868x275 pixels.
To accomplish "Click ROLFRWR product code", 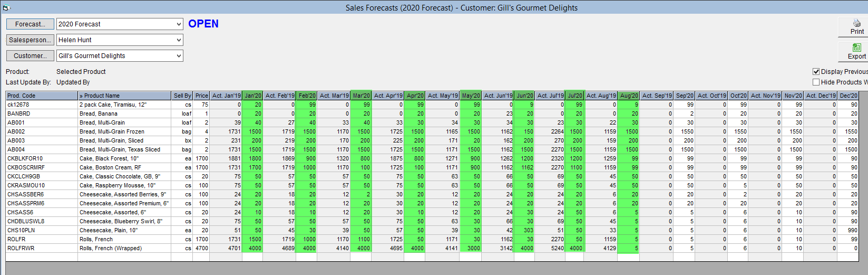I will click(42, 248).
